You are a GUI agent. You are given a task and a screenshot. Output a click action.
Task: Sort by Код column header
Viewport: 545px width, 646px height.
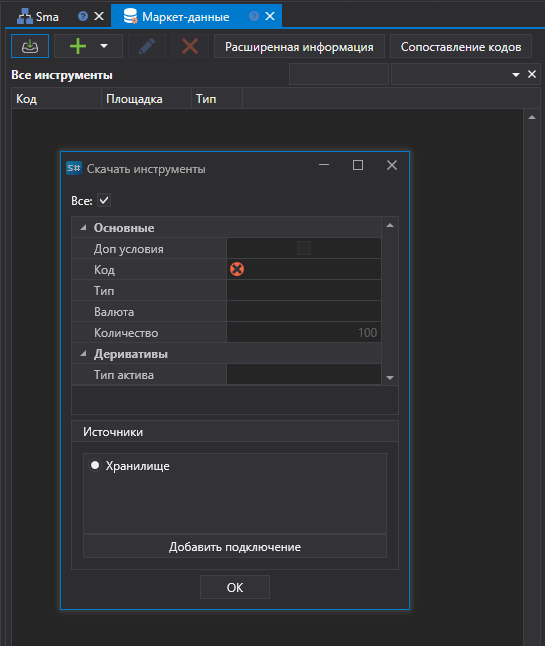tap(56, 99)
